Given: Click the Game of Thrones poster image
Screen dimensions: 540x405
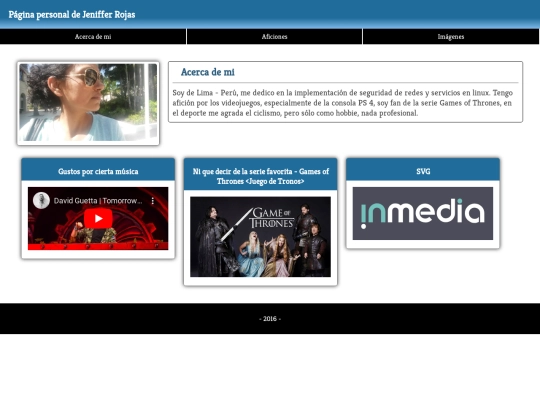Looking at the screenshot, I should tap(260, 237).
